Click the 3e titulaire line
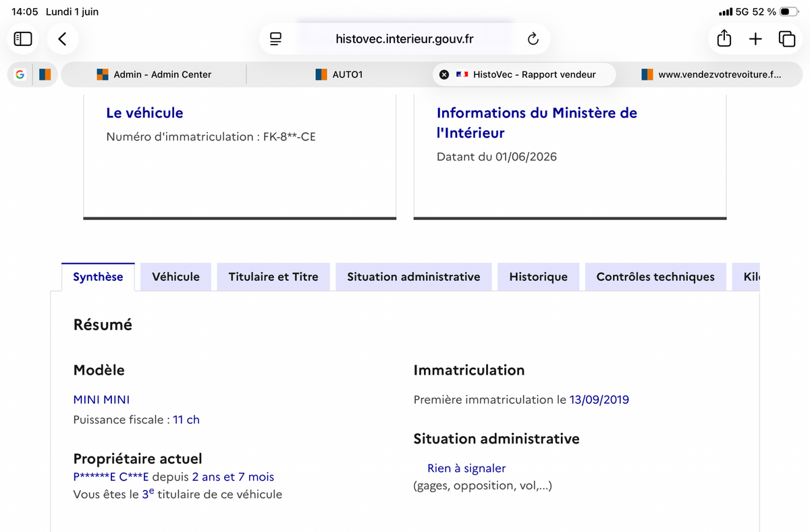The image size is (810, 532). coord(178,494)
